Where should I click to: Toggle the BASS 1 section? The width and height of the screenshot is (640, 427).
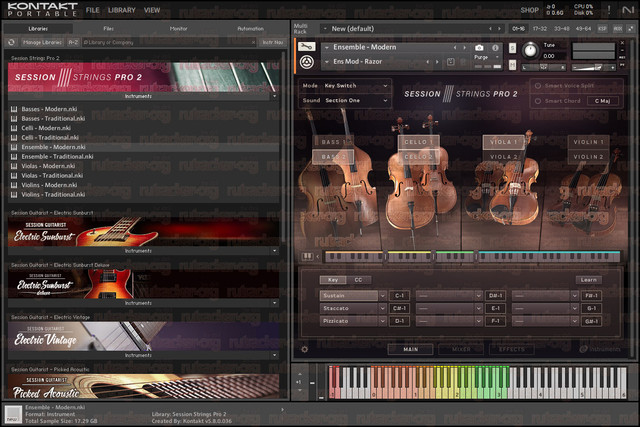click(x=333, y=142)
